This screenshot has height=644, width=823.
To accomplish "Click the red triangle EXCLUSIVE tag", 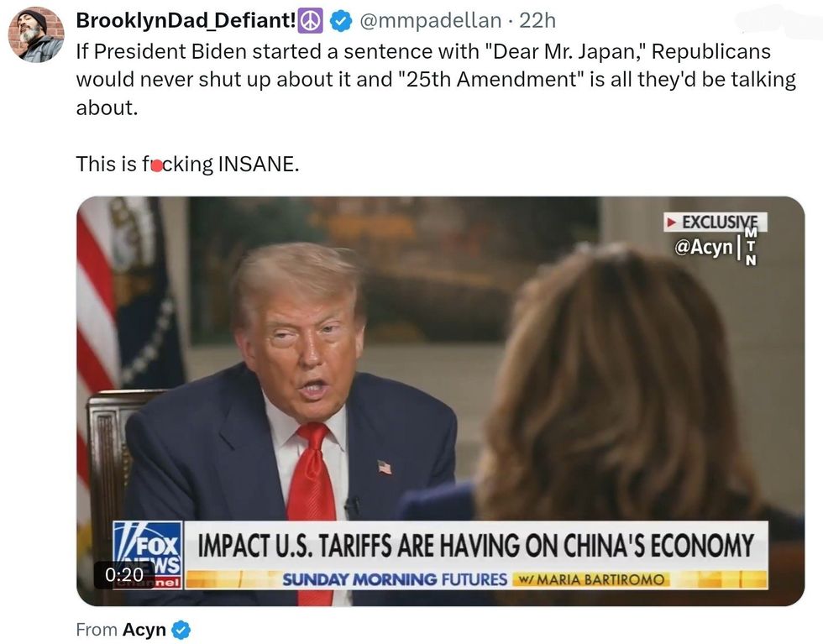I will (715, 222).
